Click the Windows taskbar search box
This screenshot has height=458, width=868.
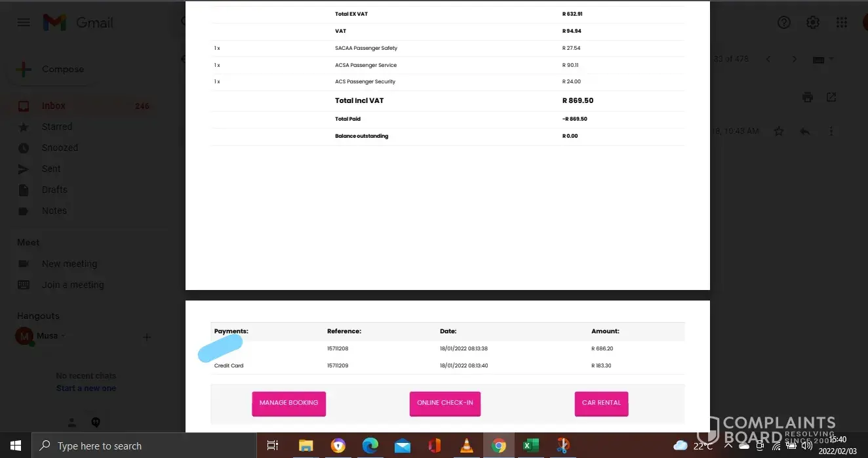[144, 446]
